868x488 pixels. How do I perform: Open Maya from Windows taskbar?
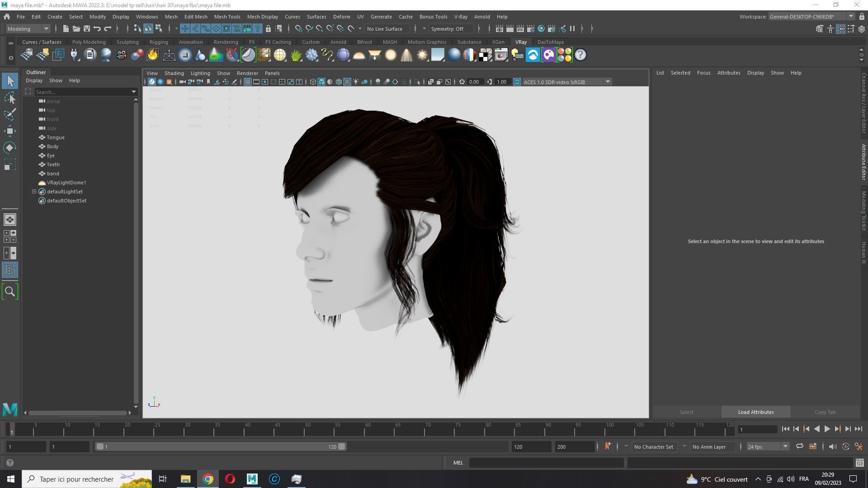[x=252, y=479]
